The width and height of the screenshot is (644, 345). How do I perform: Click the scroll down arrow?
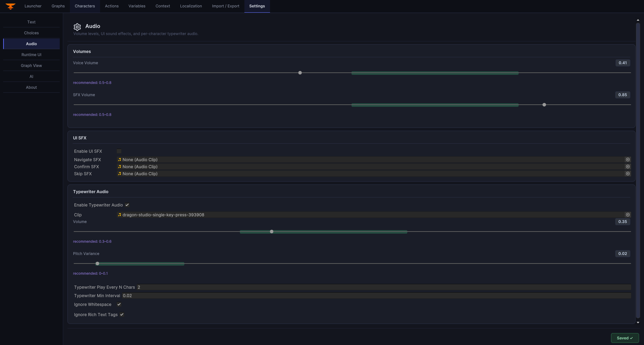[x=638, y=322]
